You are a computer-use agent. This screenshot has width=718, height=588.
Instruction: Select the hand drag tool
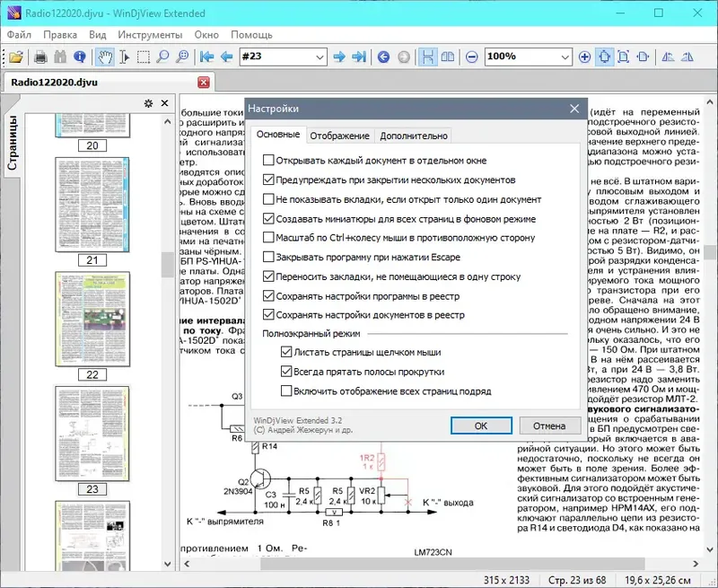tap(105, 57)
